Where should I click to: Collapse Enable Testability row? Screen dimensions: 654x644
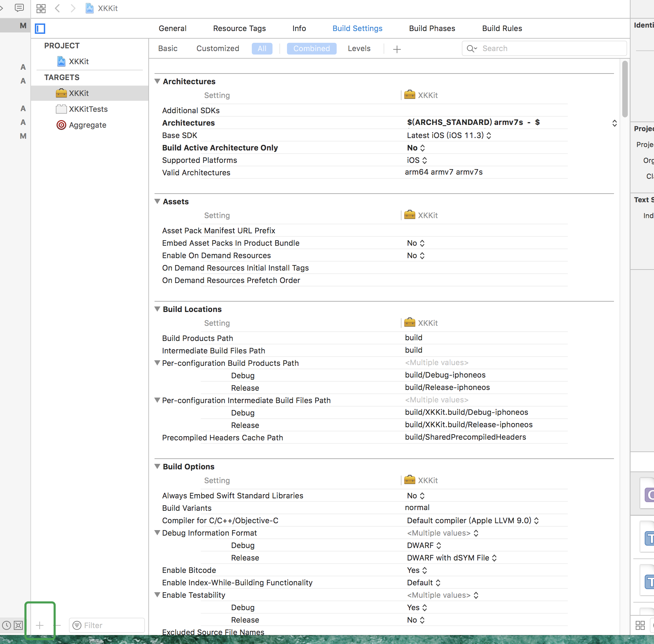pos(157,595)
